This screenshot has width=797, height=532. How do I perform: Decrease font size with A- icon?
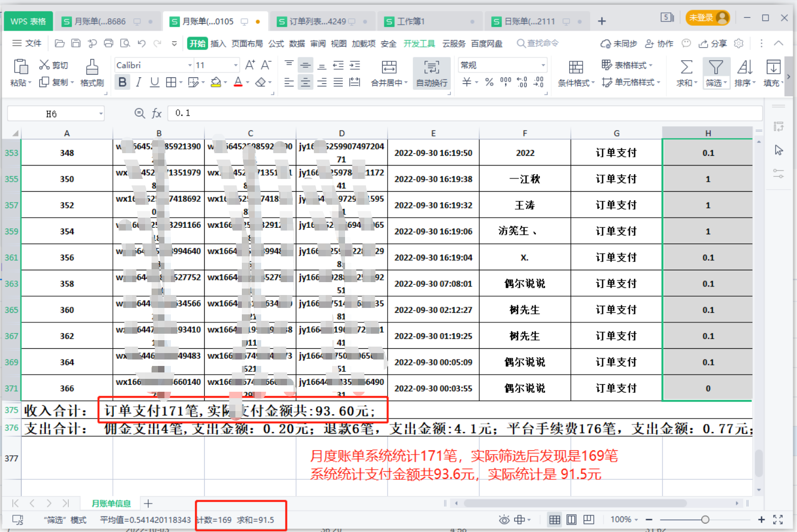click(x=266, y=65)
